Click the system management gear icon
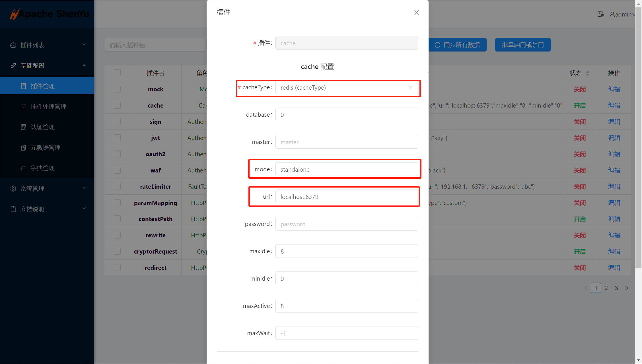This screenshot has height=364, width=642. pos(13,189)
